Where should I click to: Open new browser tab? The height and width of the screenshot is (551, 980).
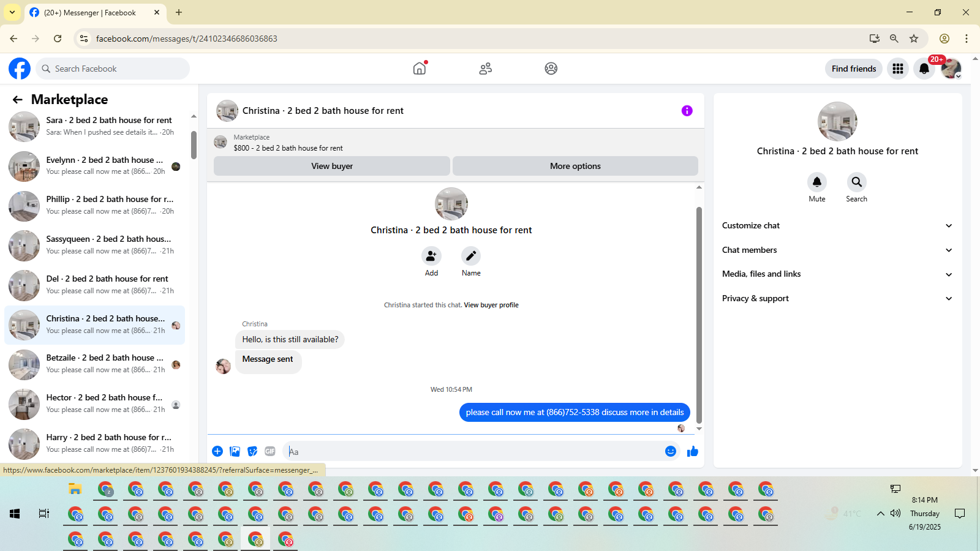click(179, 12)
